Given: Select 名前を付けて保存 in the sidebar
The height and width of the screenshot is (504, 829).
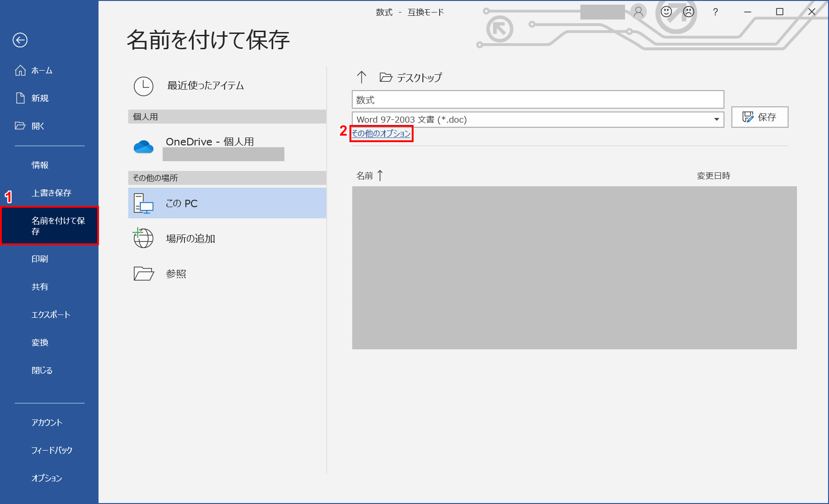Looking at the screenshot, I should point(50,226).
